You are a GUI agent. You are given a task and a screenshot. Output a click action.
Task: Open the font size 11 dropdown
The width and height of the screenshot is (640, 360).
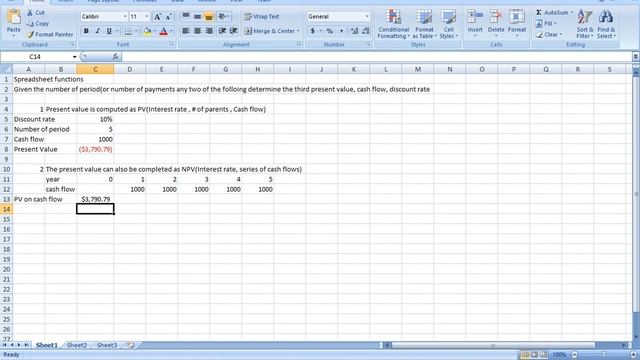tap(147, 17)
